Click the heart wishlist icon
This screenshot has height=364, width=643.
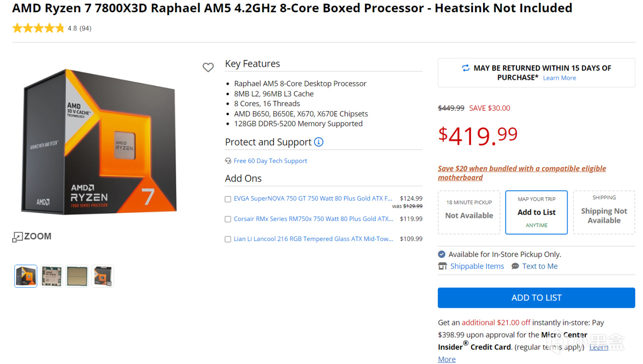coord(208,68)
